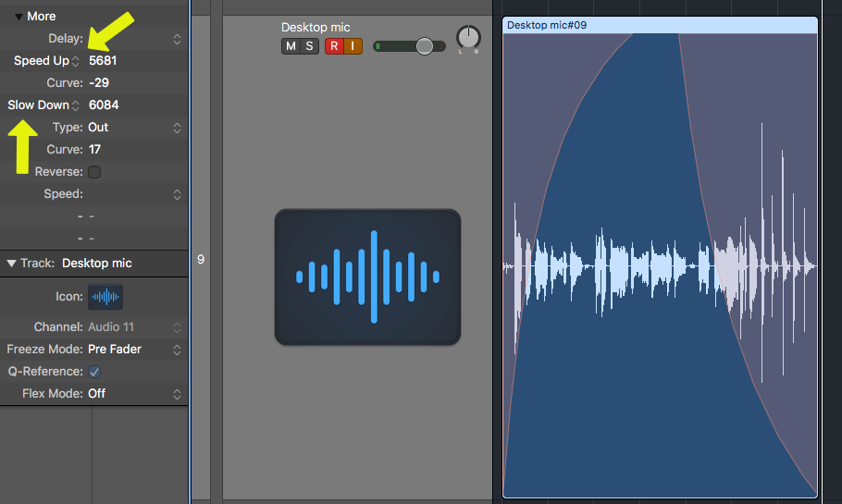
Task: Click the pan knob on Desktop mic
Action: 468,39
